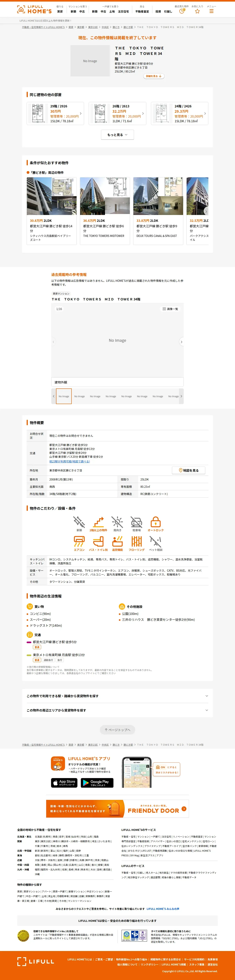Open the LIFULL HOME'S logo home link
The image size is (235, 980).
[34, 10]
